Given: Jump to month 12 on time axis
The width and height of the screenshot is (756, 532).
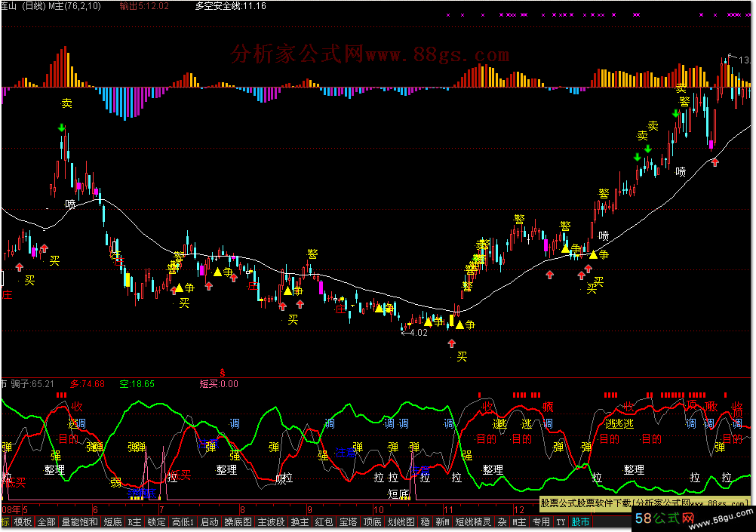Looking at the screenshot, I should (518, 509).
